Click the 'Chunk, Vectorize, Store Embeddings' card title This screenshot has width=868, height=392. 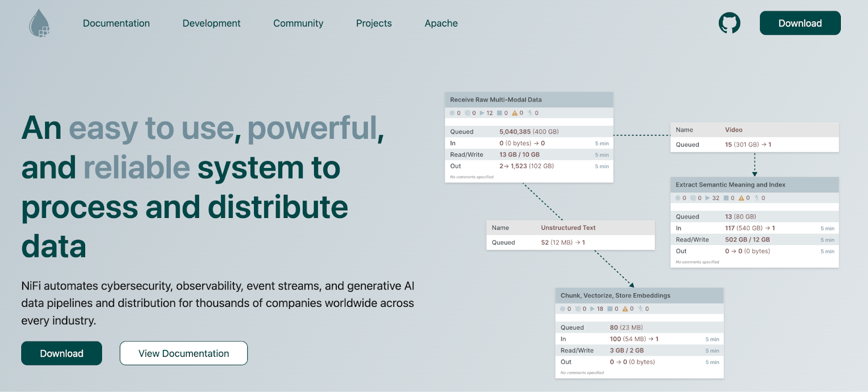click(x=615, y=295)
